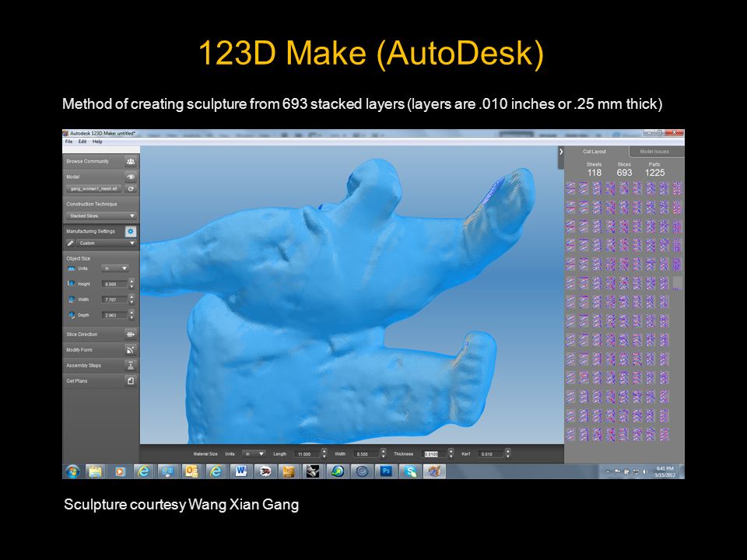
Task: Open the Help menu
Action: click(x=97, y=142)
